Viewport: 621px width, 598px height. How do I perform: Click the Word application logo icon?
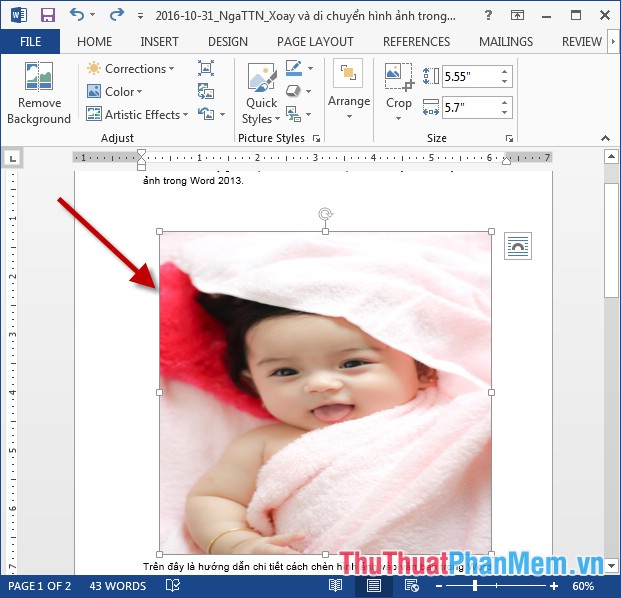click(19, 16)
